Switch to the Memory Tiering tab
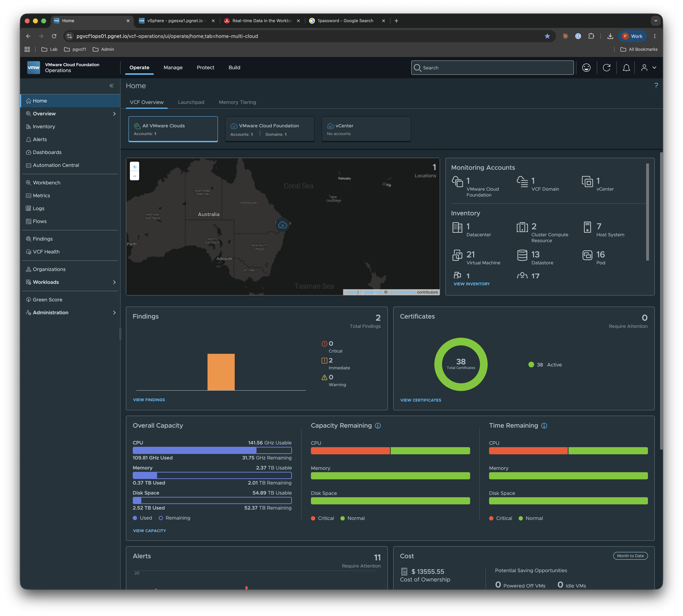Image resolution: width=683 pixels, height=616 pixels. (x=237, y=102)
